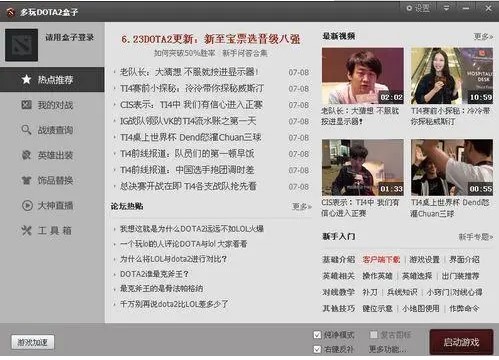Open forum post 为什么将LOL与dota2进行对比
The image size is (499, 360).
173,259
